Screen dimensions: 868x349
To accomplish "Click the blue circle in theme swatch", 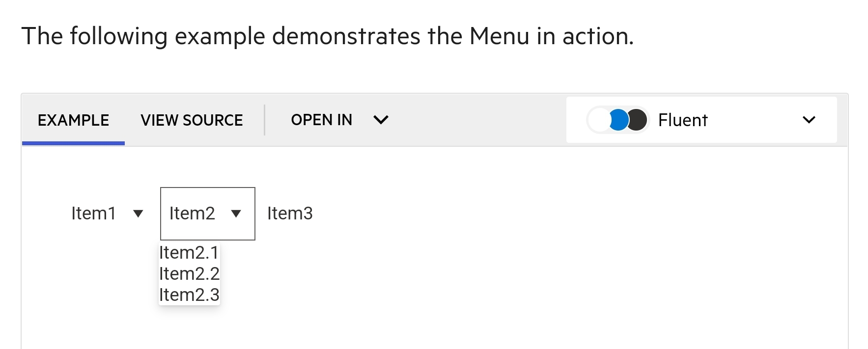I will pyautogui.click(x=618, y=120).
